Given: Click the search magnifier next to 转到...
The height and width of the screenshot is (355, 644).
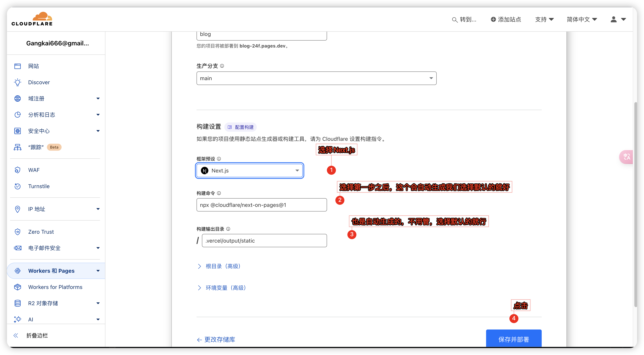Looking at the screenshot, I should pyautogui.click(x=454, y=20).
